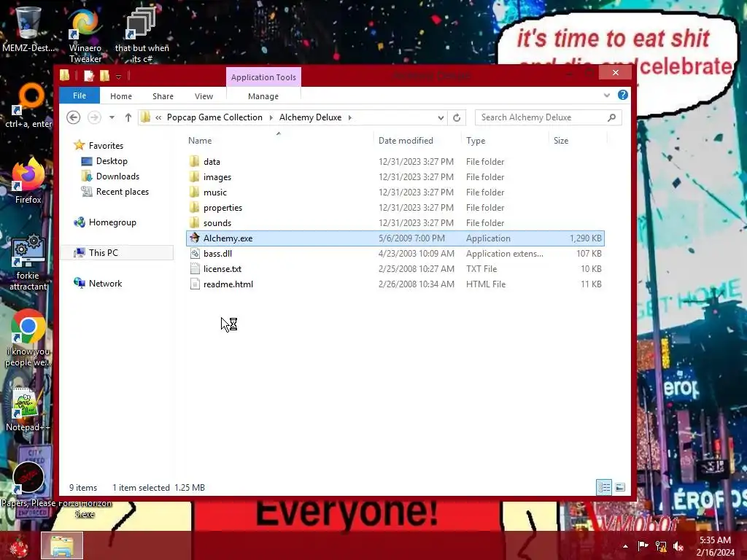Image resolution: width=747 pixels, height=560 pixels.
Task: Open Customize Quick Access Toolbar arrow
Action: (118, 76)
